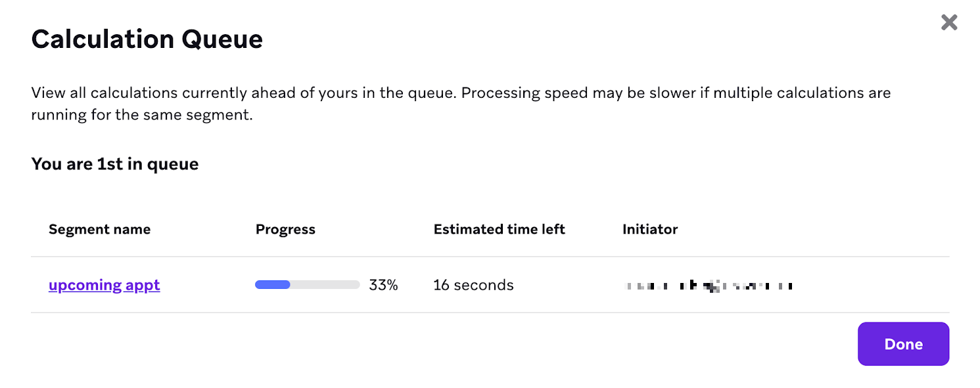
Task: Select the blurred initiator email value
Action: pyautogui.click(x=709, y=286)
